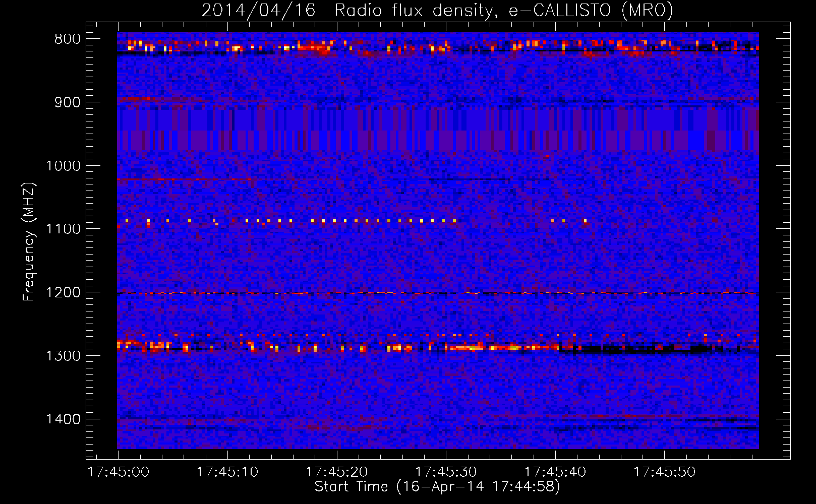The width and height of the screenshot is (816, 504).
Task: Click the 17:45:00 time tick label
Action: (118, 472)
